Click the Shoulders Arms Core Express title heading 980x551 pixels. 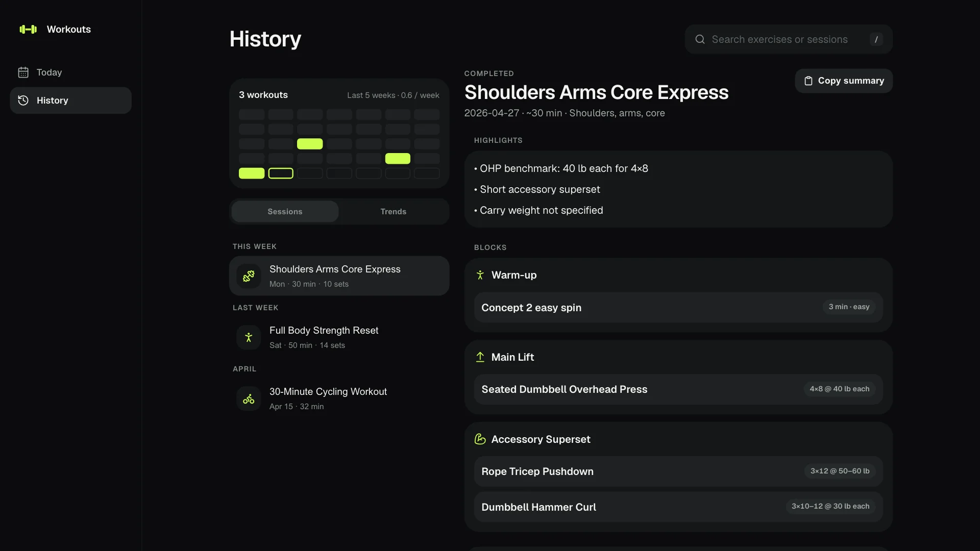pyautogui.click(x=596, y=92)
